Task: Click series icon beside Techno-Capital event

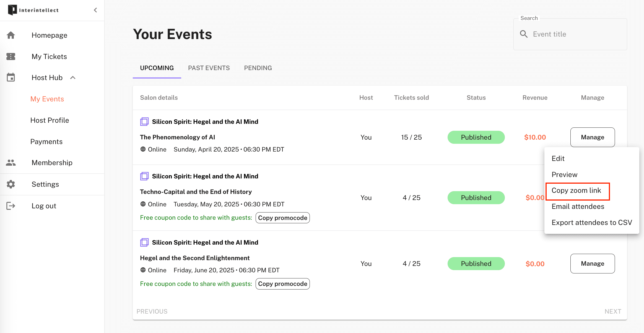Action: [x=144, y=176]
